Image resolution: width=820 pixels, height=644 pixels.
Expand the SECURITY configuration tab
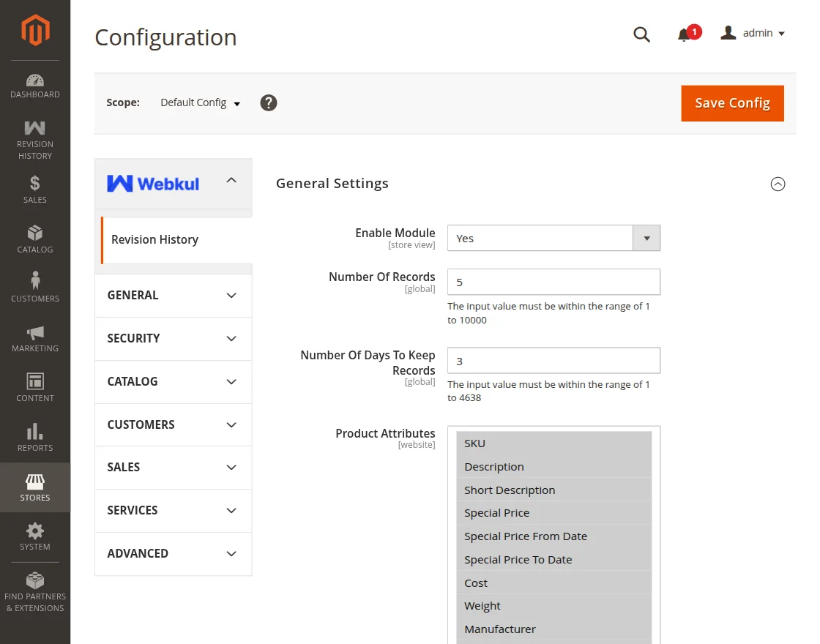click(173, 339)
